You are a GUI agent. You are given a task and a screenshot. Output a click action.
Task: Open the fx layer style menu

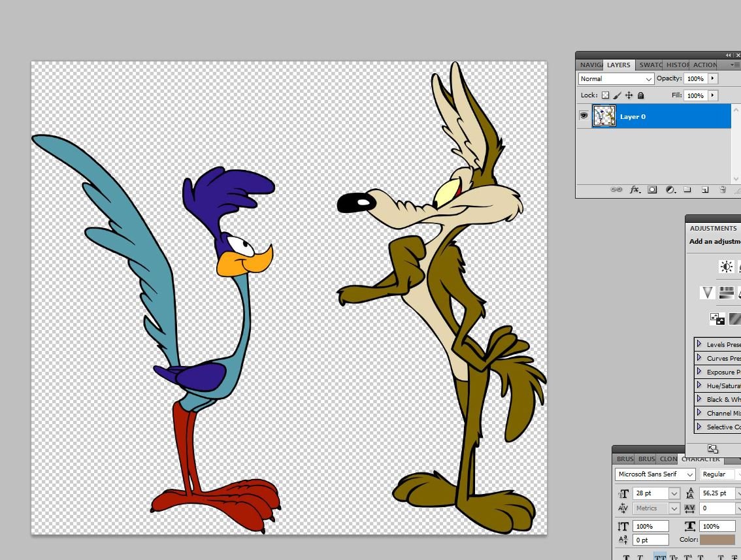pyautogui.click(x=635, y=189)
